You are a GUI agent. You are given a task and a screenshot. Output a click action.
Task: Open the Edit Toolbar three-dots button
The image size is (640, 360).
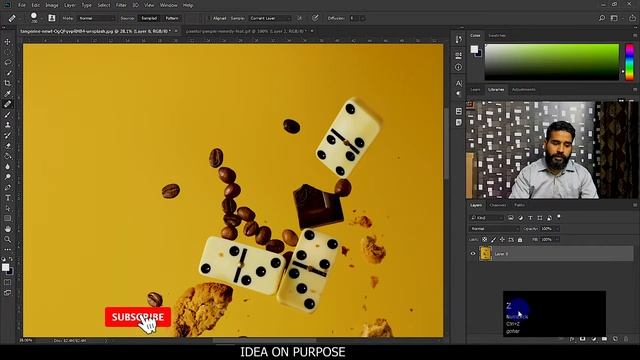pyautogui.click(x=7, y=249)
